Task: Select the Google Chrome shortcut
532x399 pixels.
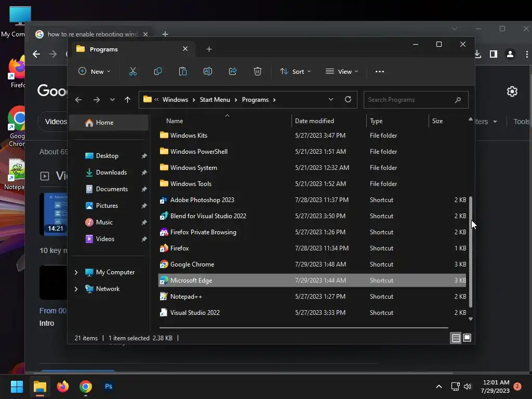Action: click(x=312, y=264)
